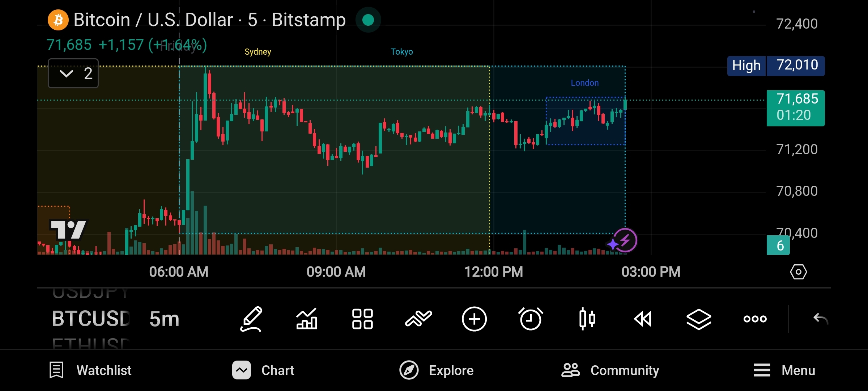
Task: Open the 5m timeframe selector
Action: coord(164,319)
